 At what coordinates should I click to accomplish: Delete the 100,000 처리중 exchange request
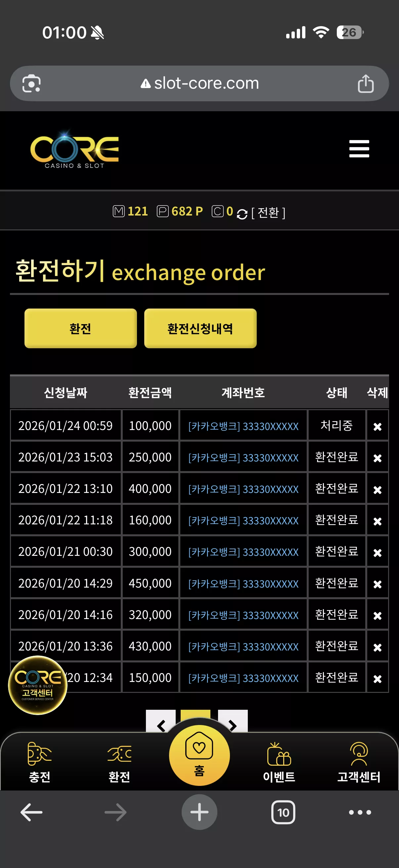[x=377, y=427]
